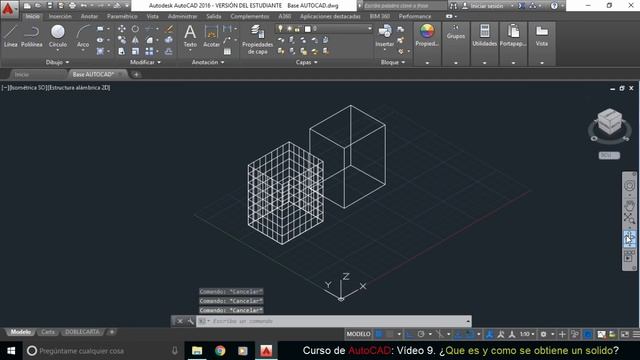Activate Pan hand in navigation bar
Screen dimensions: 640x360
click(x=629, y=206)
